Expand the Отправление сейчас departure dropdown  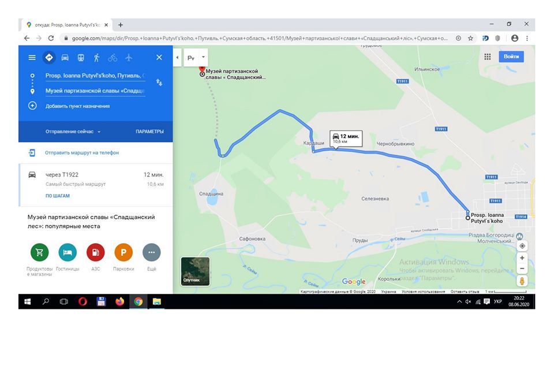[73, 132]
